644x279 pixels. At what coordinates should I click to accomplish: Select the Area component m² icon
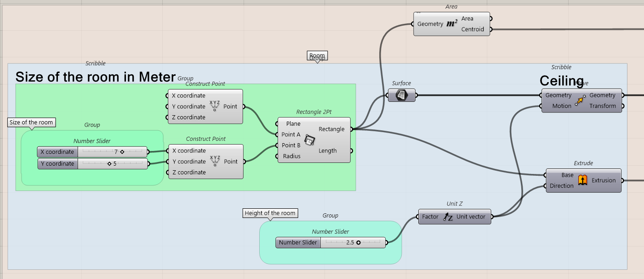point(452,24)
